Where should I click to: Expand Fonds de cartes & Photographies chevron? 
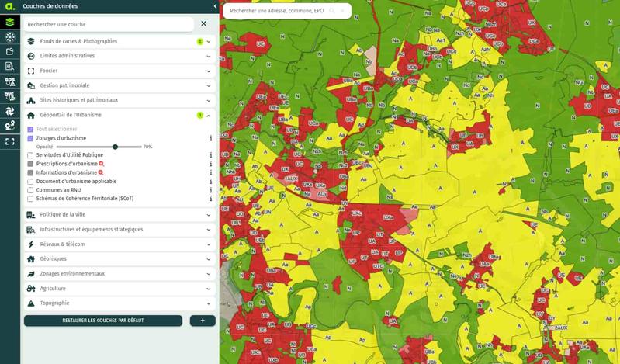point(209,41)
